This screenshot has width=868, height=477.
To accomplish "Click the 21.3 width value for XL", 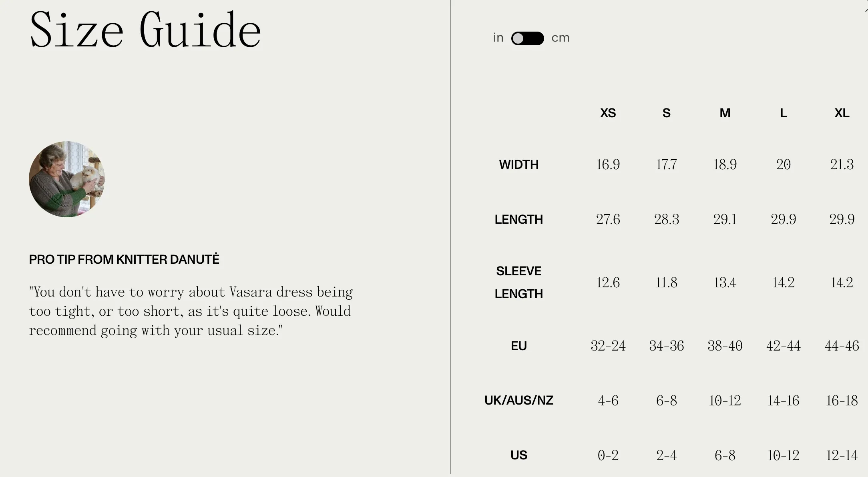I will 842,164.
